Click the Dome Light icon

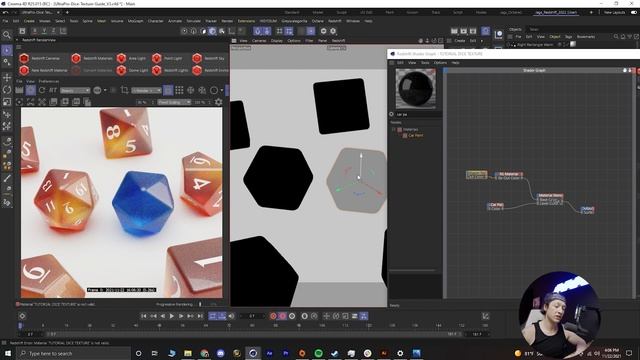point(121,70)
